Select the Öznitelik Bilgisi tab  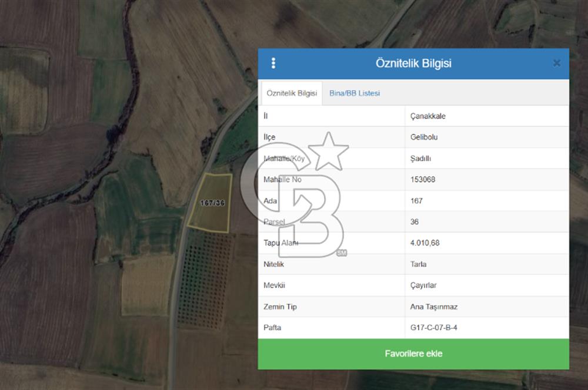(x=292, y=93)
